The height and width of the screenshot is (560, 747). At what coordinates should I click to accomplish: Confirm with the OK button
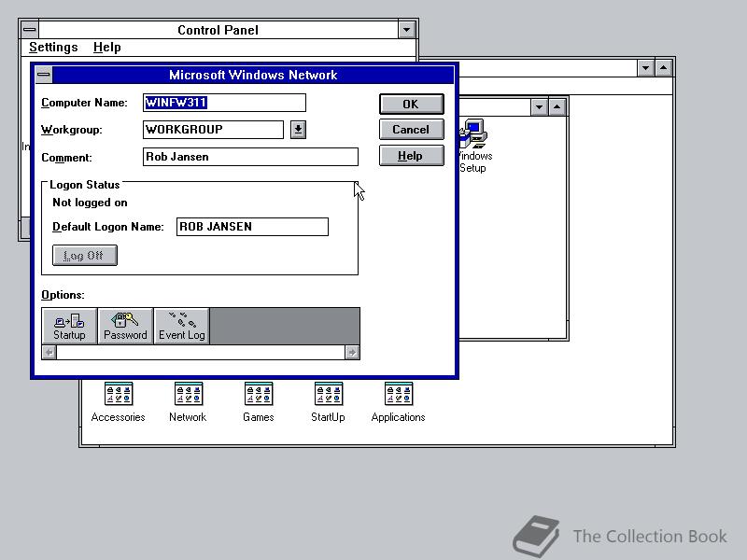[412, 105]
